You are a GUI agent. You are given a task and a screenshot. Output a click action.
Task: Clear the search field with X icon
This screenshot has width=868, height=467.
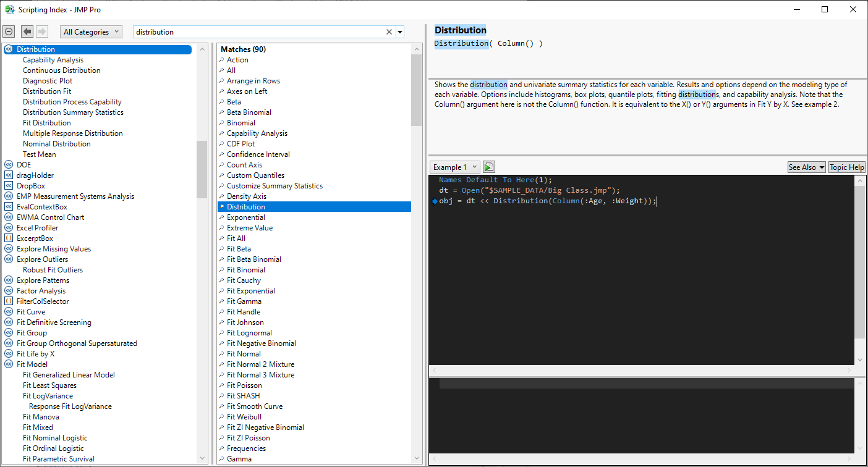[x=389, y=32]
